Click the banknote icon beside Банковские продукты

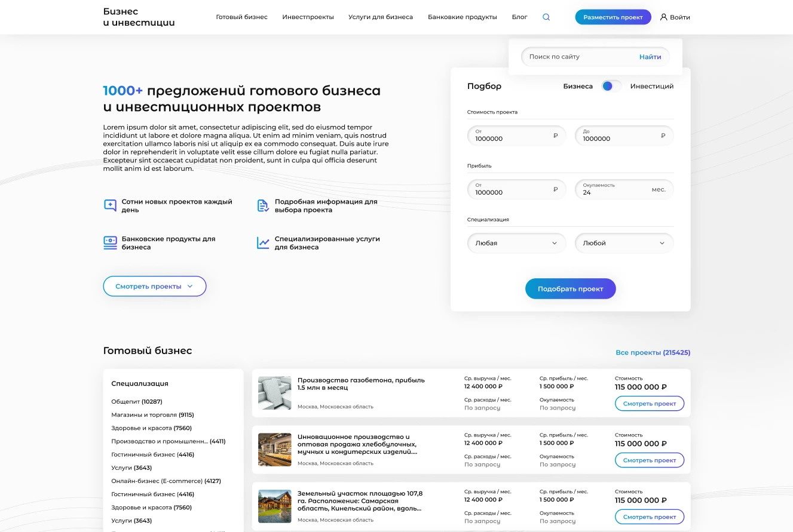click(x=110, y=242)
